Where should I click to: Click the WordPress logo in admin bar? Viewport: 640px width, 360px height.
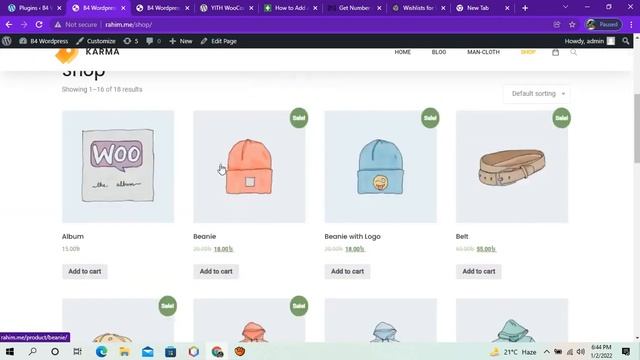7,41
